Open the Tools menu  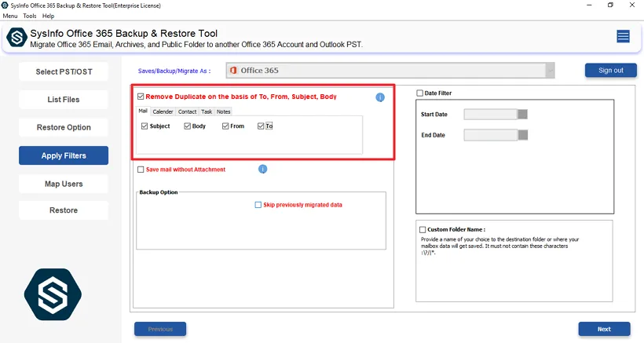click(30, 16)
